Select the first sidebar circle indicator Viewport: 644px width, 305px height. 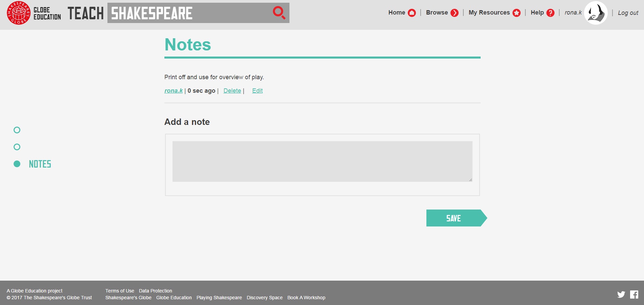[x=17, y=130]
